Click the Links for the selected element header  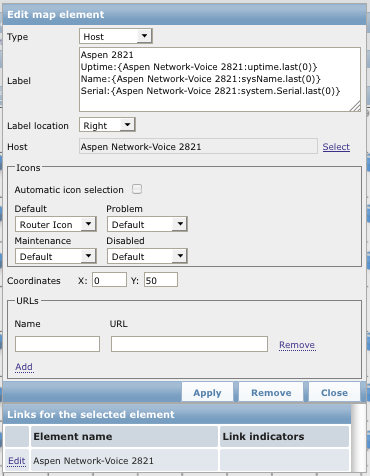[x=177, y=414]
